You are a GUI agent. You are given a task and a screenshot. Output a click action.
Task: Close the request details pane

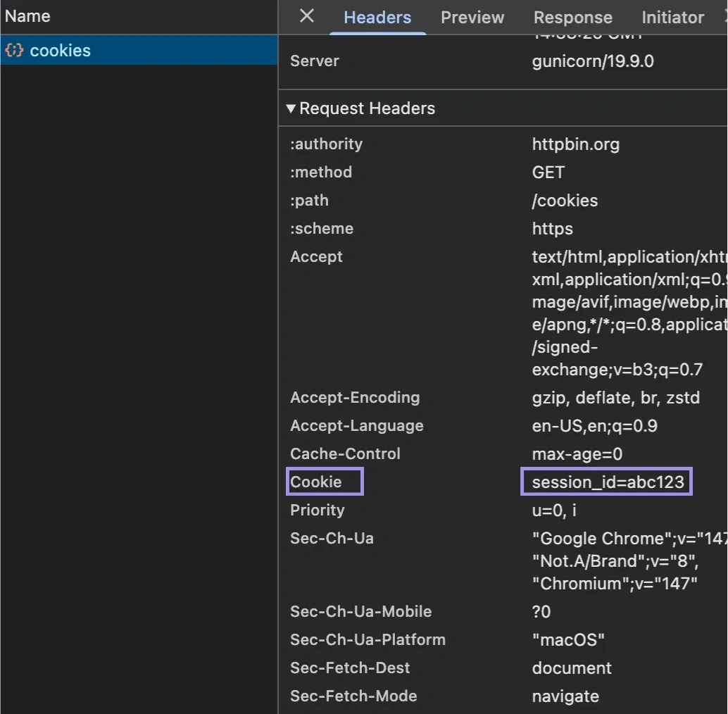[x=307, y=16]
